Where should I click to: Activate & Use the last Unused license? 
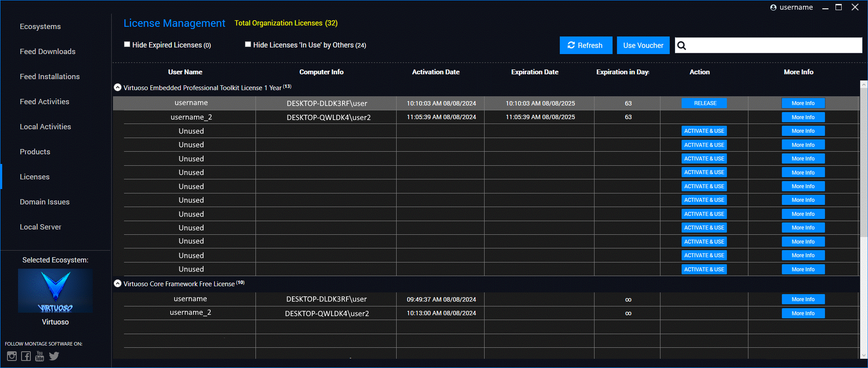[704, 270]
